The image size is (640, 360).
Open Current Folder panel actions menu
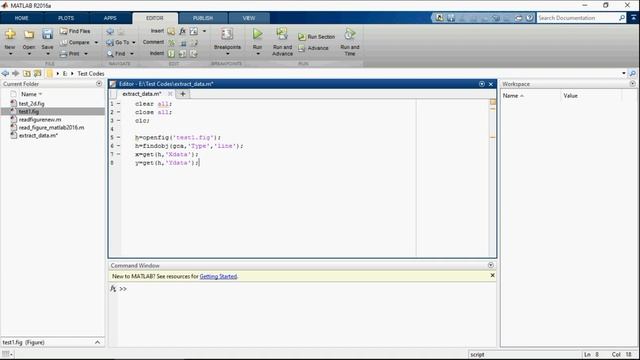coord(99,84)
